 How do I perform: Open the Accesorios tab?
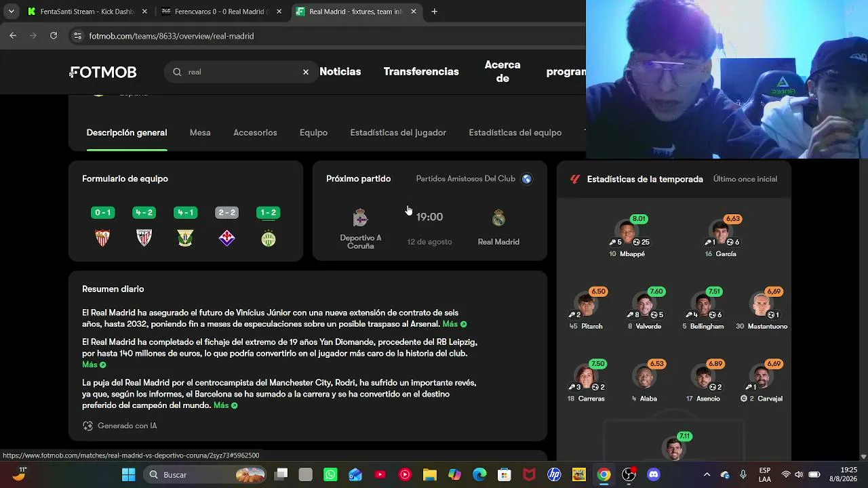pos(255,133)
